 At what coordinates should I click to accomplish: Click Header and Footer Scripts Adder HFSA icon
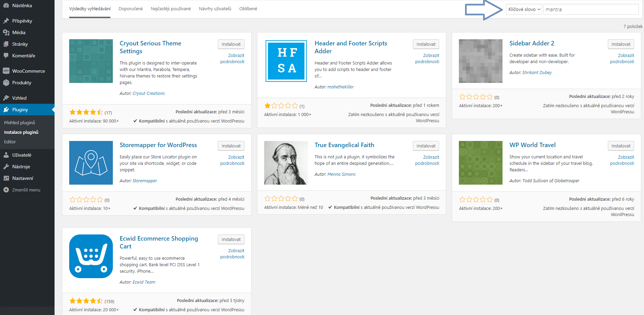[x=286, y=61]
